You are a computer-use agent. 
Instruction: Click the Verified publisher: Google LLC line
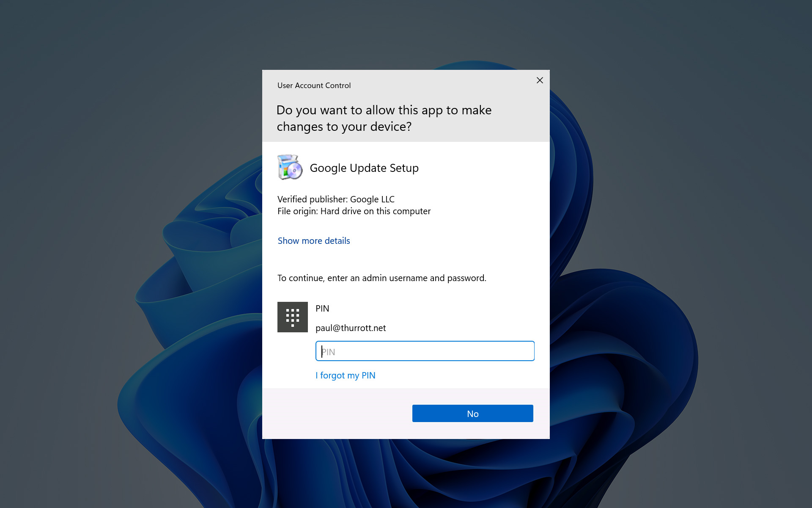[x=336, y=199]
